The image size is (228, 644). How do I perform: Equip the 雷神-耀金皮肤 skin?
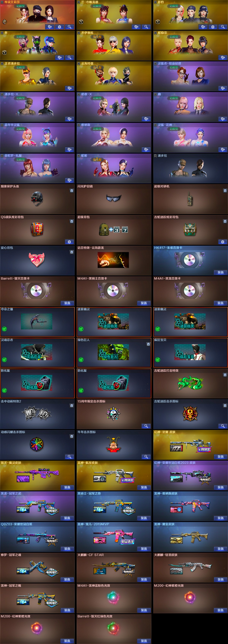pyautogui.click(x=220, y=549)
